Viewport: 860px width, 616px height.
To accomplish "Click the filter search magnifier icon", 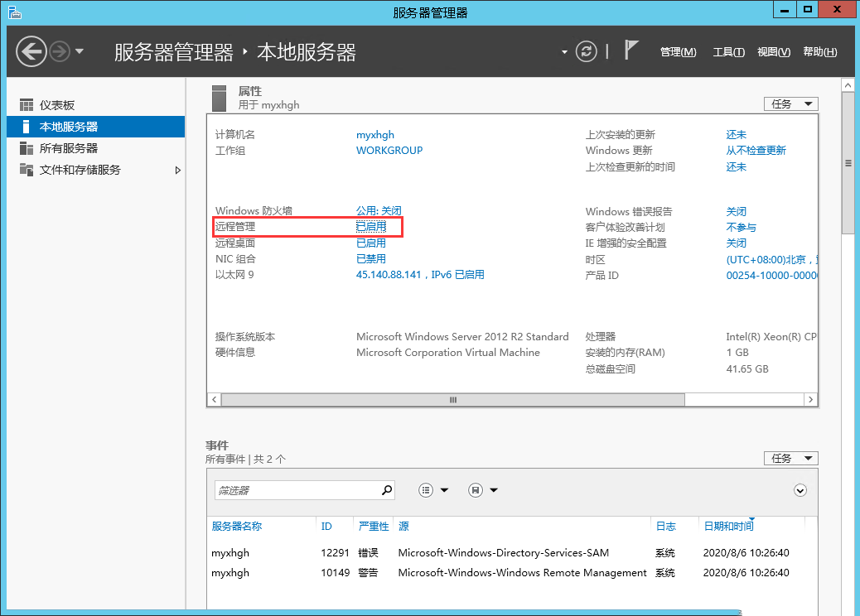I will [x=387, y=490].
